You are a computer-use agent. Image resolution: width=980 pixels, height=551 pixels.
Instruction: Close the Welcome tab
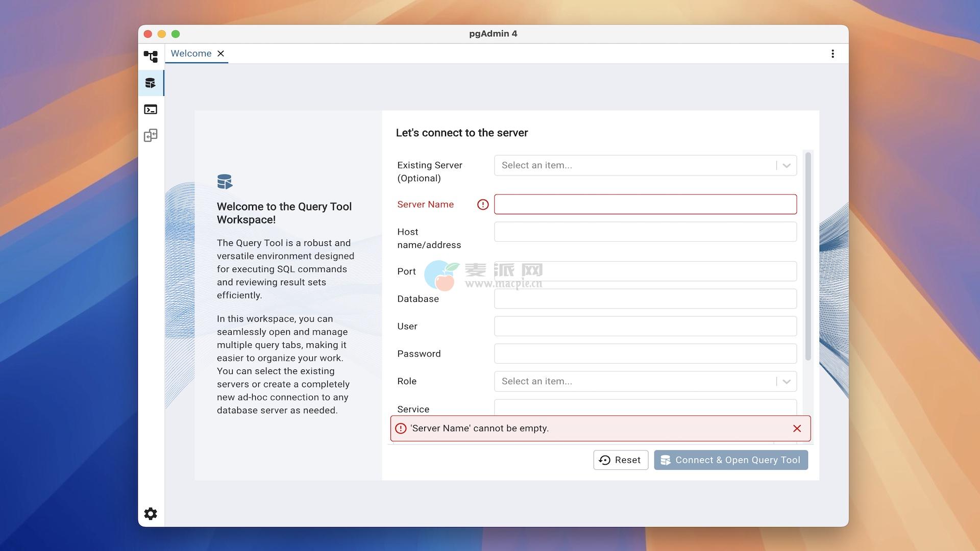point(220,54)
